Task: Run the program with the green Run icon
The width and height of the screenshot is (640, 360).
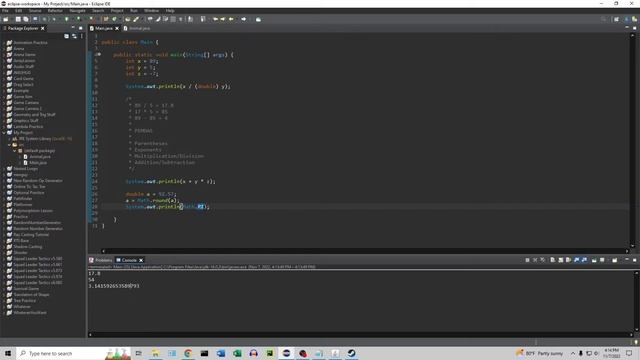Action: tap(67, 19)
